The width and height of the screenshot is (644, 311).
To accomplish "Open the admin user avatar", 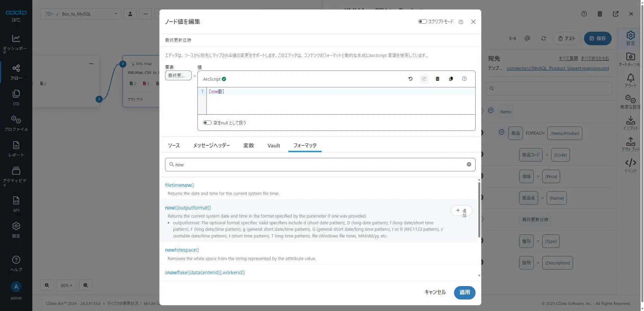I will click(x=16, y=287).
